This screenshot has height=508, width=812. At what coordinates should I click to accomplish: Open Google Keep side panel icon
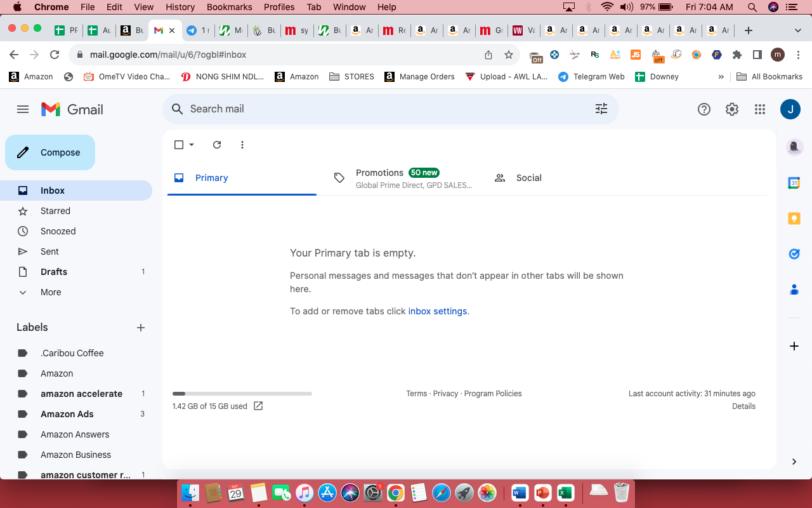click(x=794, y=218)
